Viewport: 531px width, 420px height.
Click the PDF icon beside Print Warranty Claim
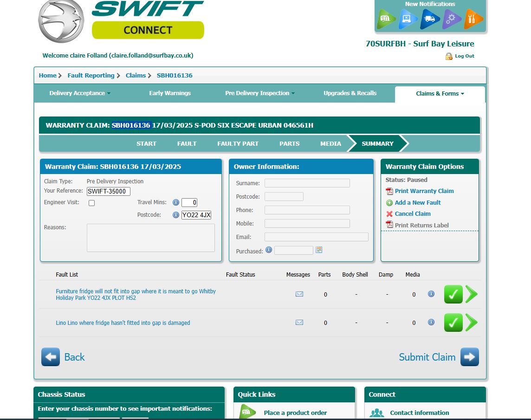point(389,191)
